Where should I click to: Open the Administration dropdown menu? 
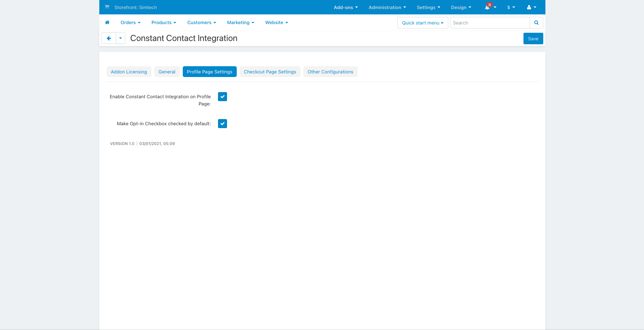point(387,7)
